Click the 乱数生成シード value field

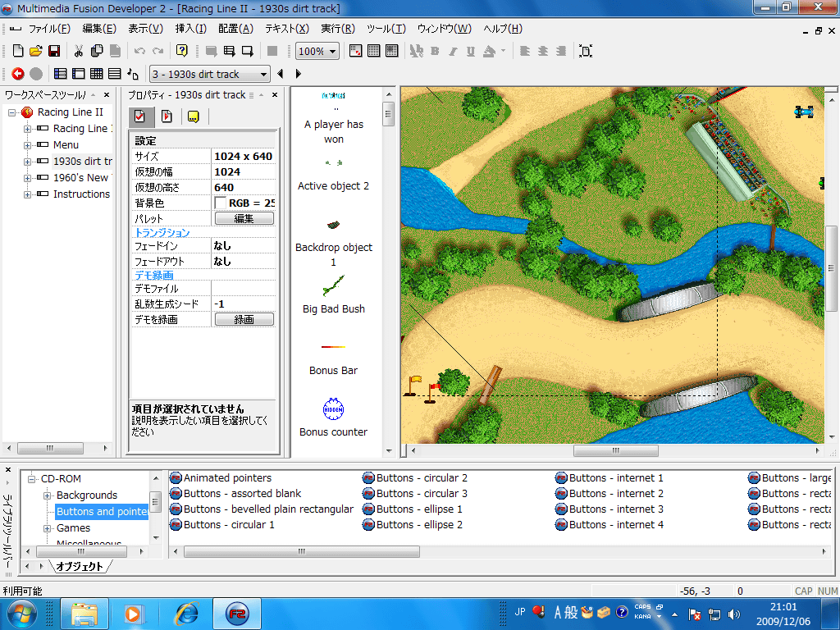click(x=244, y=304)
